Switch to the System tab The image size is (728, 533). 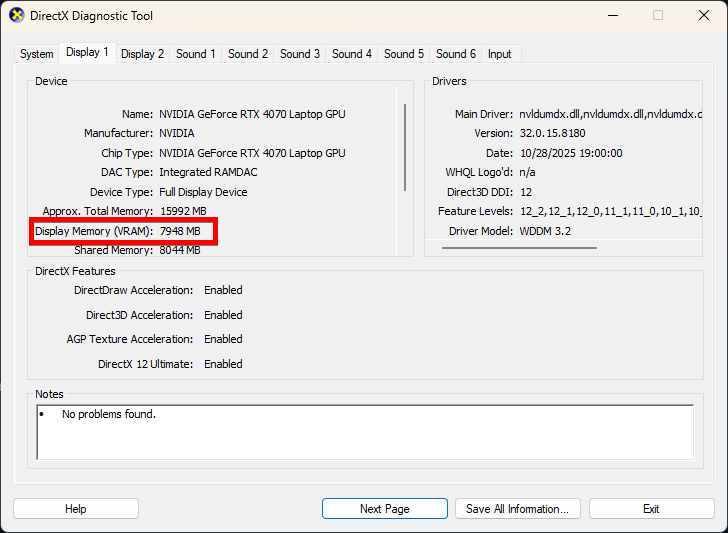[x=36, y=54]
